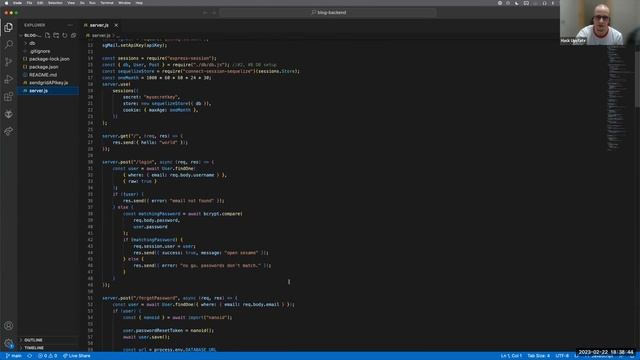Click the line with secret: "mysecretkey"
This screenshot has height=360, width=640.
151,97
